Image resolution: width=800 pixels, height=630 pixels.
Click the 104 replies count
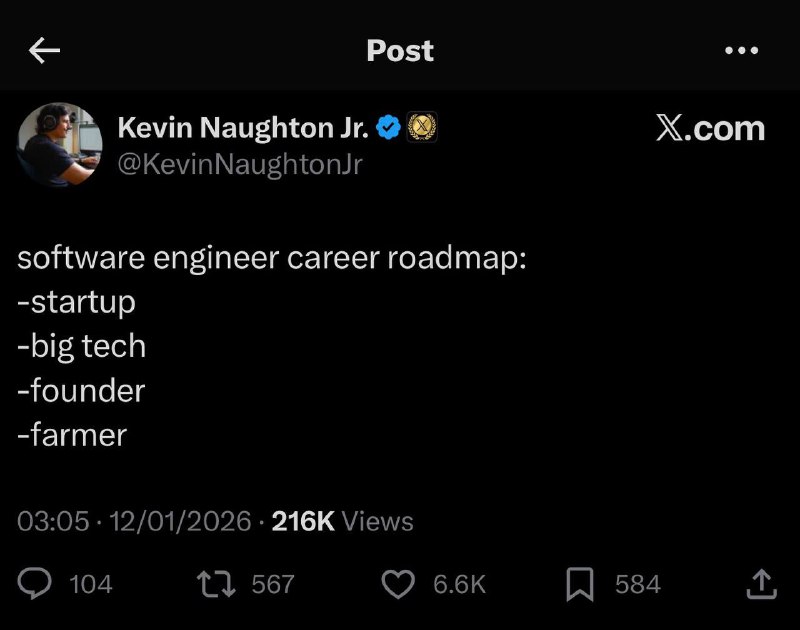click(x=91, y=584)
